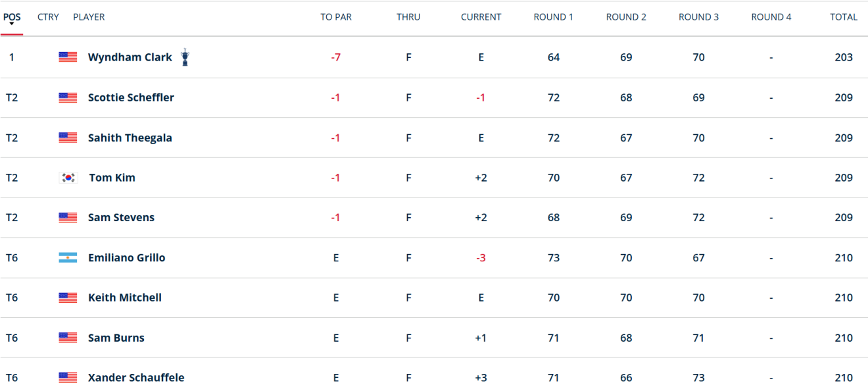Click Xander Schauffele's Round 2 score 66
The image size is (868, 391).
point(626,378)
